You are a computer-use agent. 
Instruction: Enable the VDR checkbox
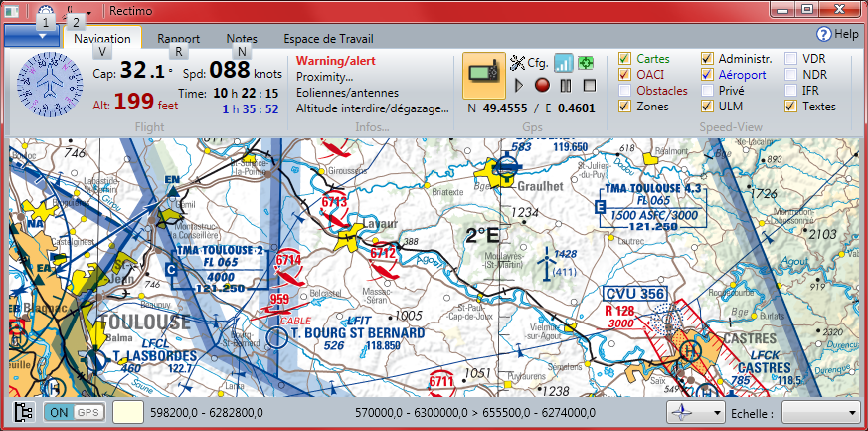(x=791, y=58)
